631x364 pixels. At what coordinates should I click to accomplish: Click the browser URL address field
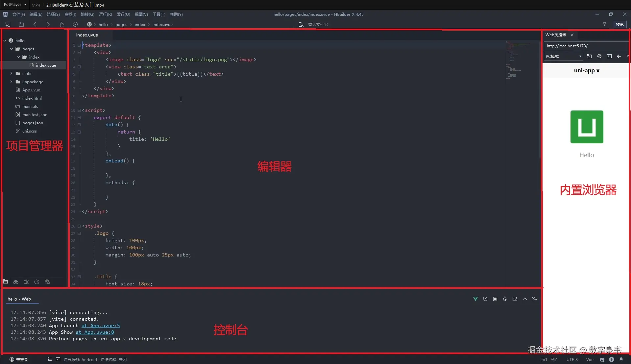coord(586,46)
